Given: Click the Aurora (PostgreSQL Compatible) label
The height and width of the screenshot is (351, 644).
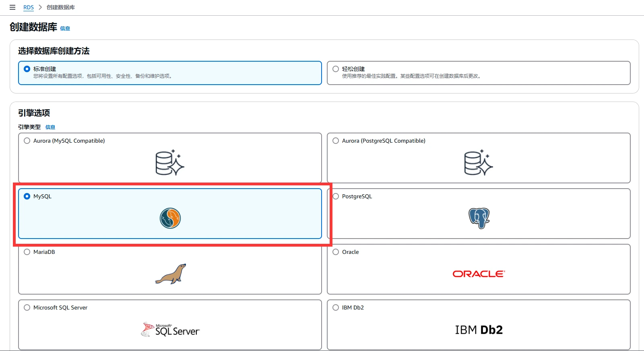Looking at the screenshot, I should [384, 141].
